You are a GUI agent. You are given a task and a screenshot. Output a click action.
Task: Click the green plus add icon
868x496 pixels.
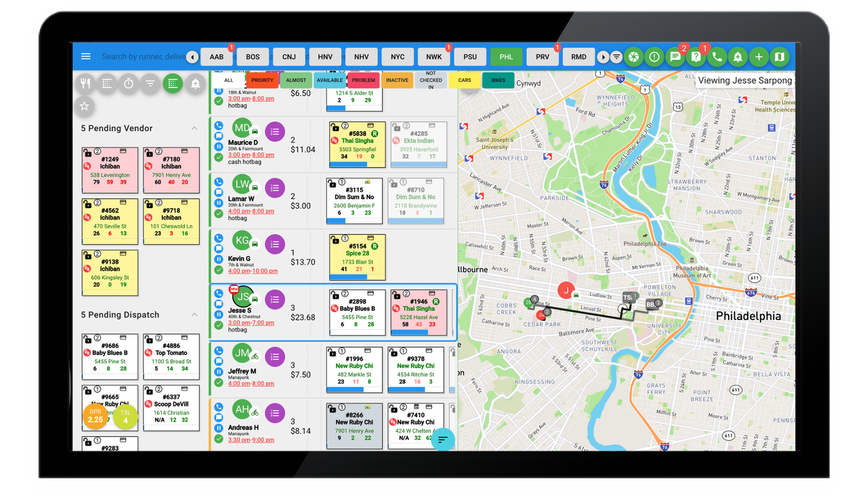click(758, 57)
